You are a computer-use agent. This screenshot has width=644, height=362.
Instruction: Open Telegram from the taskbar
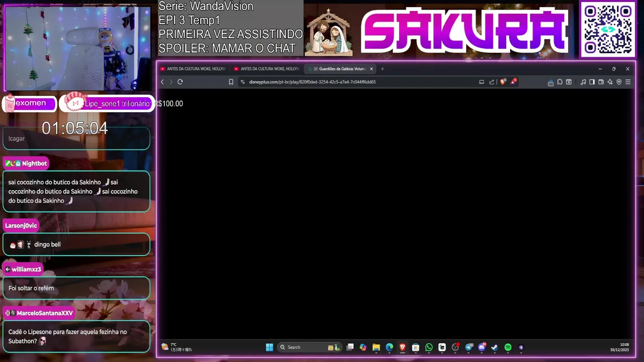(x=469, y=347)
